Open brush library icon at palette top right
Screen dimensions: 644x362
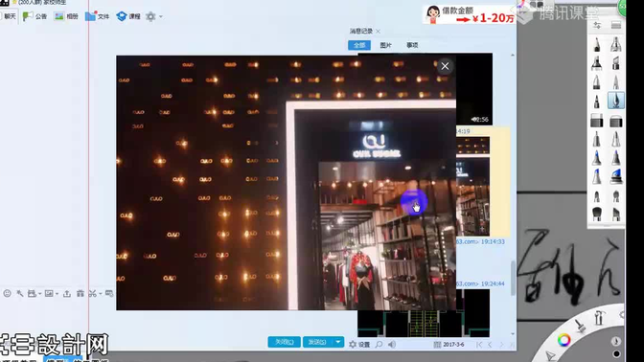[x=615, y=26]
